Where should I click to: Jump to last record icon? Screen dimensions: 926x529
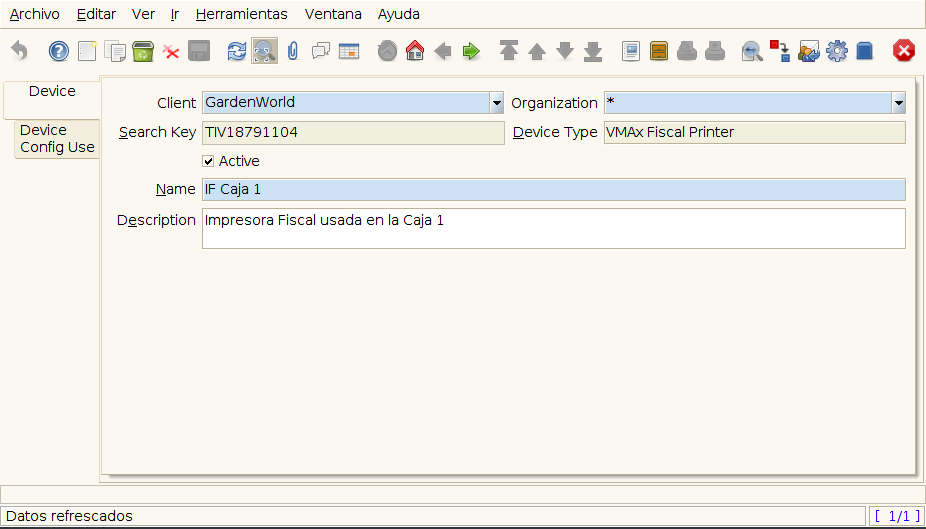pos(593,52)
